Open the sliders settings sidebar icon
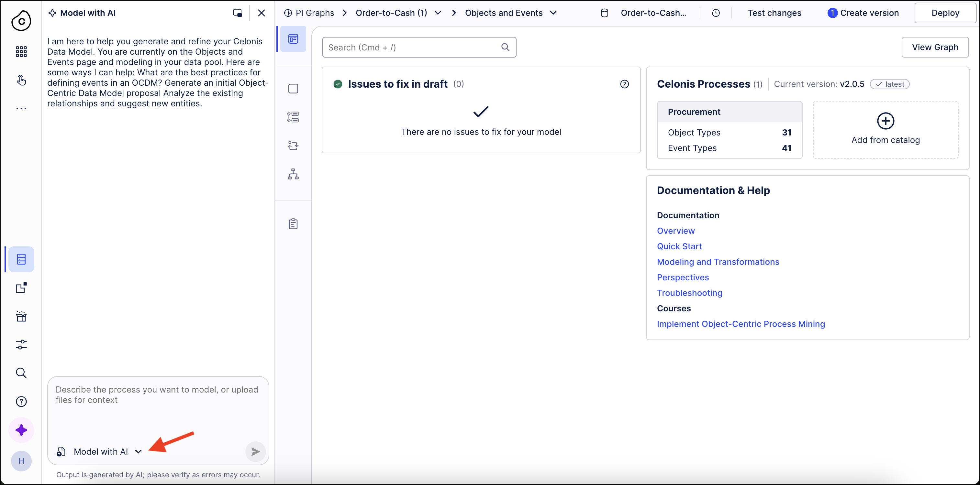Screen dimensions: 980x485 [21, 344]
